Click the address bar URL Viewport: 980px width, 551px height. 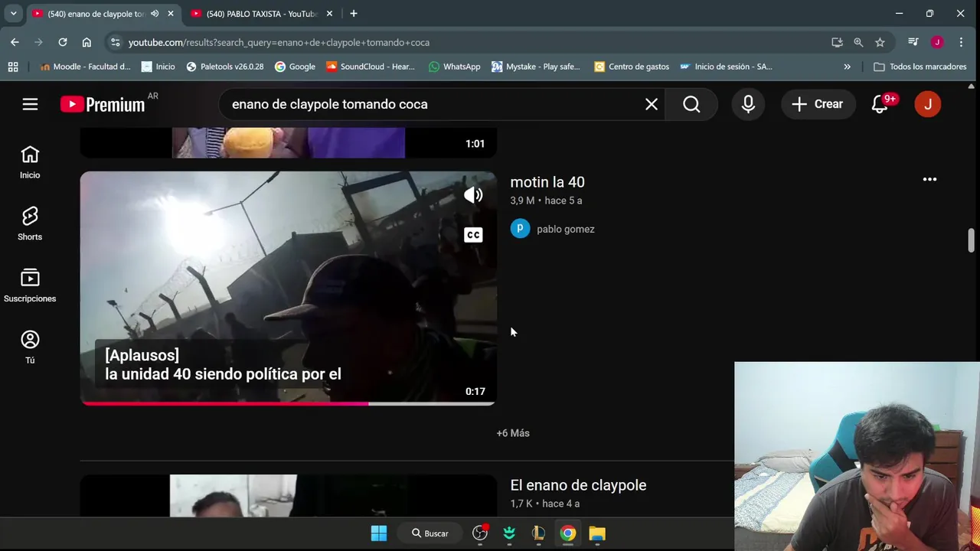coord(279,43)
